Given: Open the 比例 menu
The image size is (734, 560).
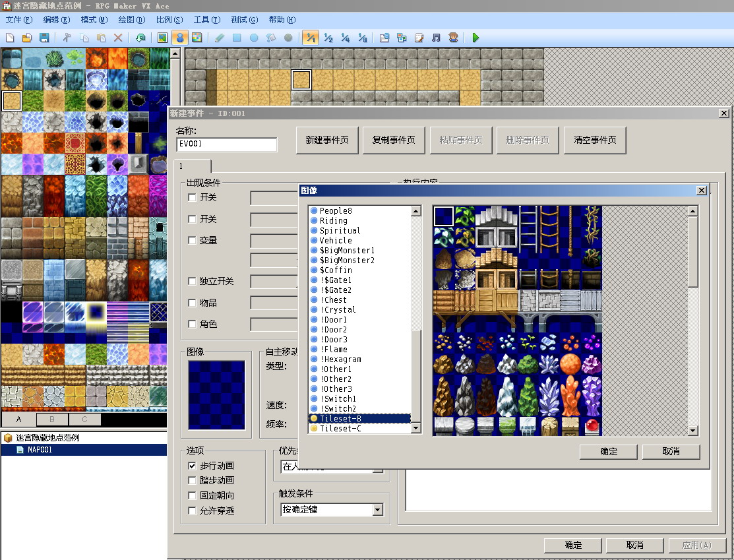Looking at the screenshot, I should [x=169, y=20].
